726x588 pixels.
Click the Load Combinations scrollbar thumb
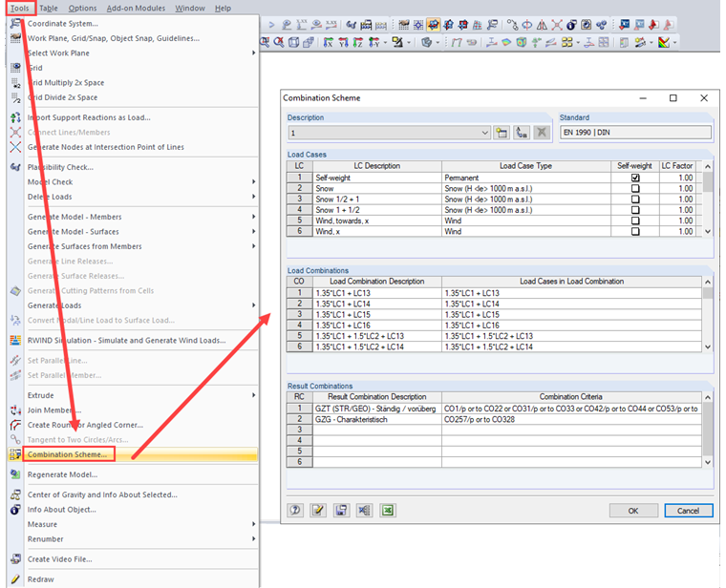coord(708,293)
